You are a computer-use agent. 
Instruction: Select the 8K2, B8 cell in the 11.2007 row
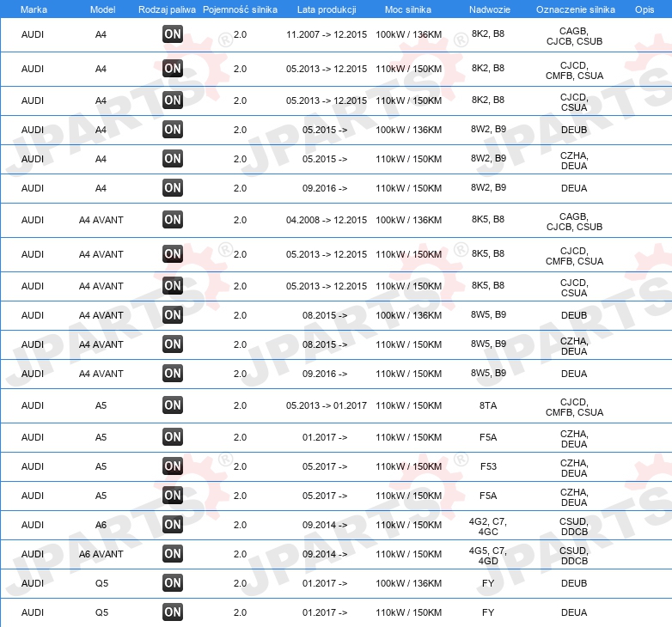coord(488,33)
